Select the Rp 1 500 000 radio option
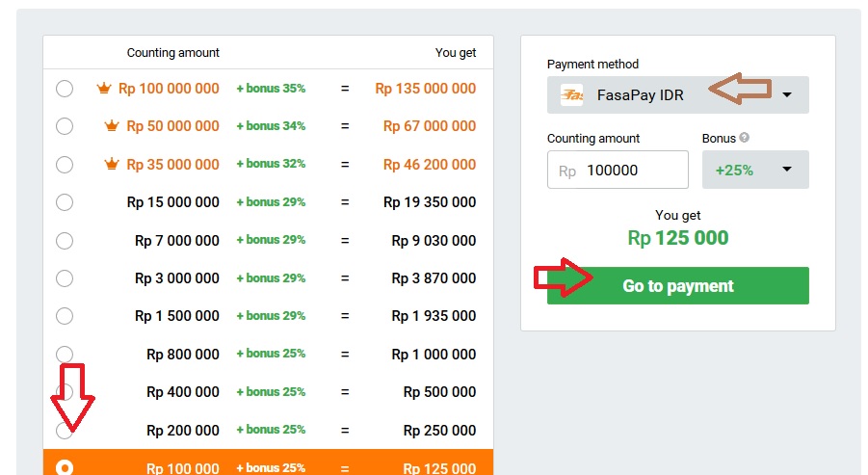Viewport: 868px width, 475px height. [x=65, y=316]
